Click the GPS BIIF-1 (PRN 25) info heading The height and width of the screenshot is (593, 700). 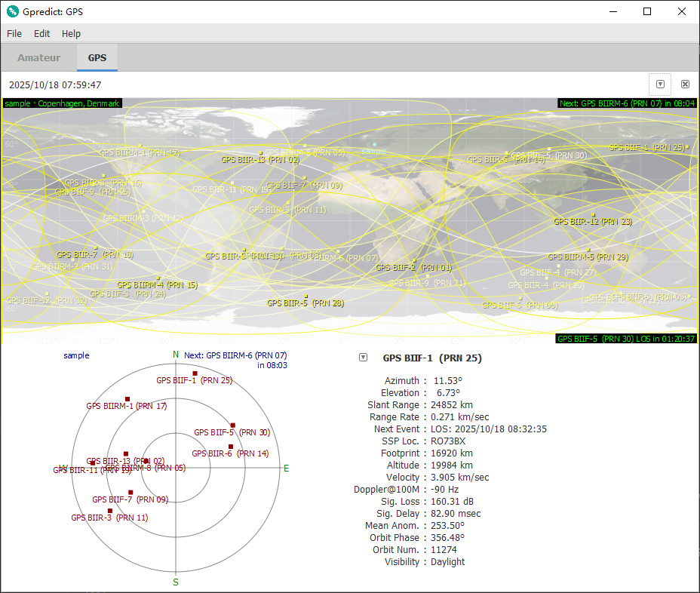(x=432, y=358)
